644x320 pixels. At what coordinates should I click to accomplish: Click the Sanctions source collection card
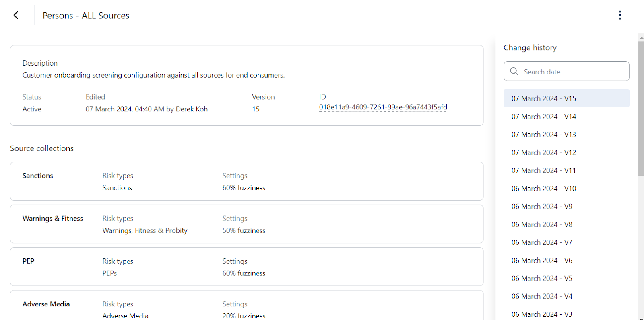coord(246,181)
